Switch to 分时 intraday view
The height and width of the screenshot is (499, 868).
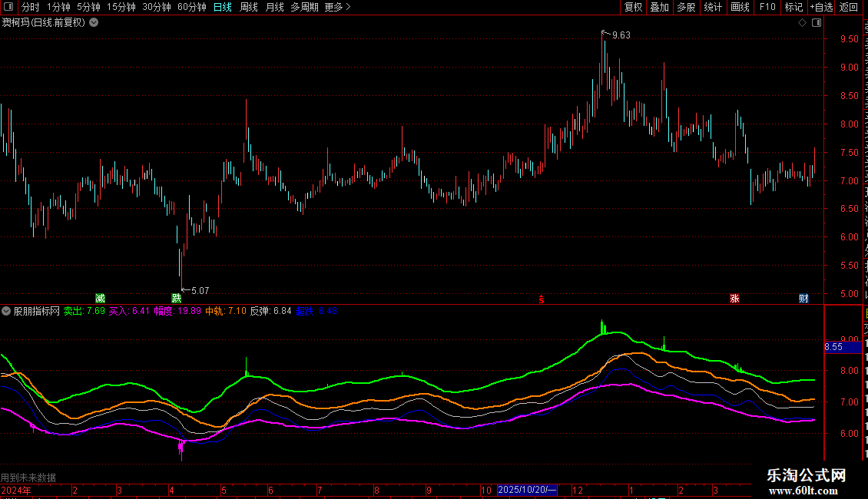point(31,7)
